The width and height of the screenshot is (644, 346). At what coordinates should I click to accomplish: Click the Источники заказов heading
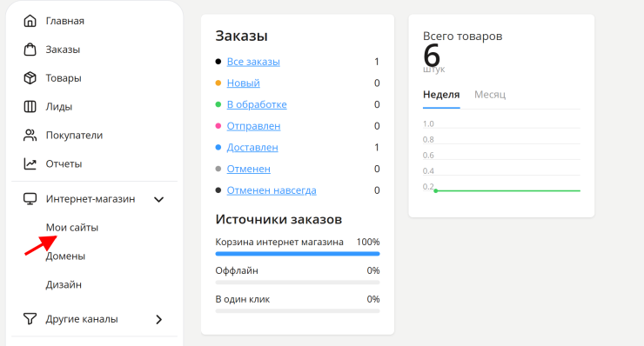[278, 220]
